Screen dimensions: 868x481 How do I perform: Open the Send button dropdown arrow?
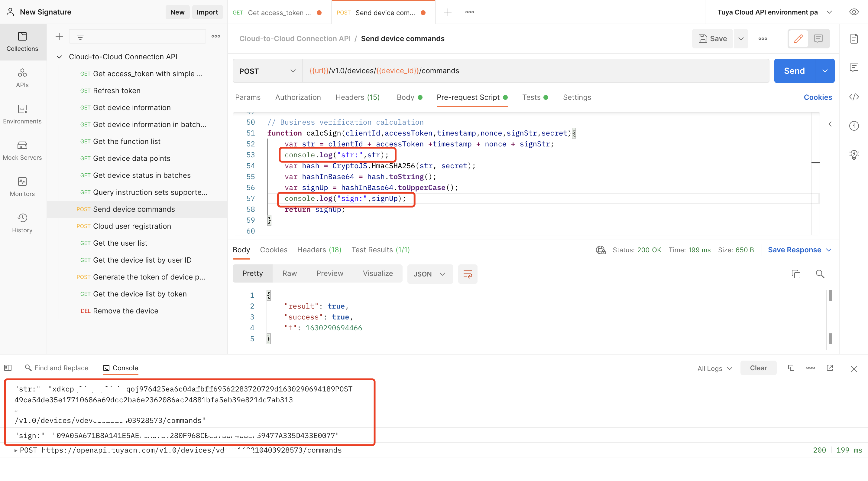825,71
